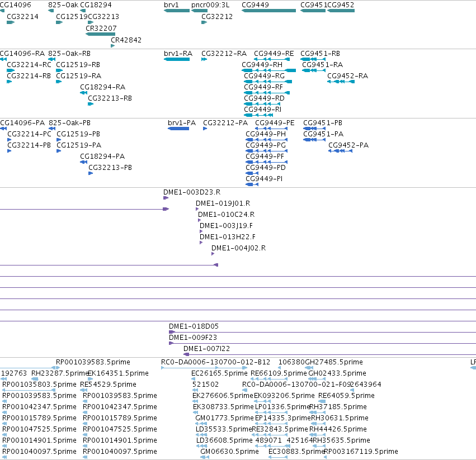The image size is (476, 460).
Task: Select the brv1-PA protein label
Action: 182,123
